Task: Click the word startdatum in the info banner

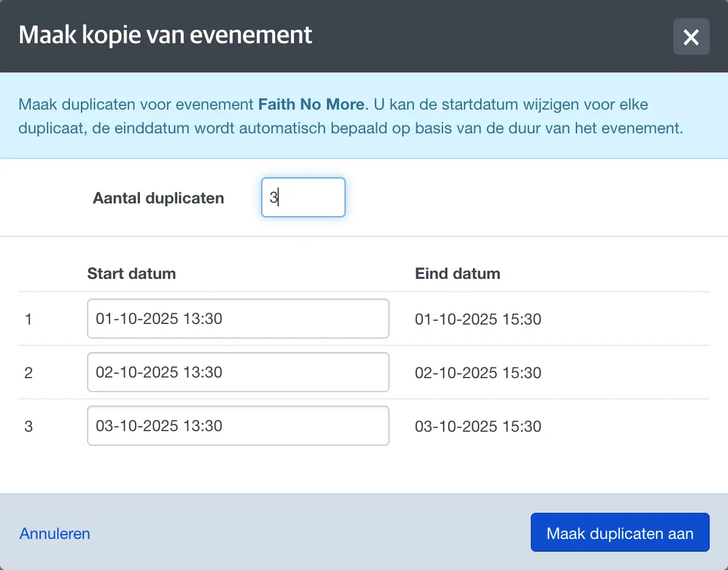Action: click(479, 104)
